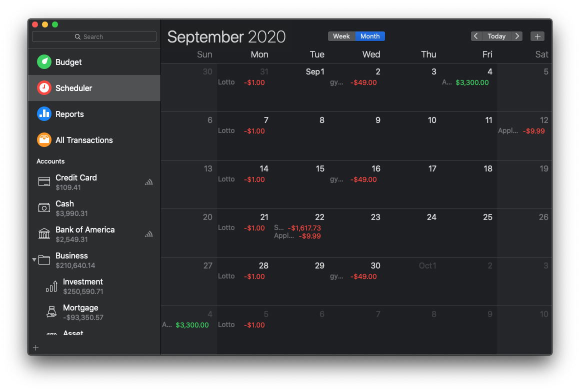Go to previous month with left arrow
Viewport: 580px width, 392px height.
pyautogui.click(x=475, y=36)
